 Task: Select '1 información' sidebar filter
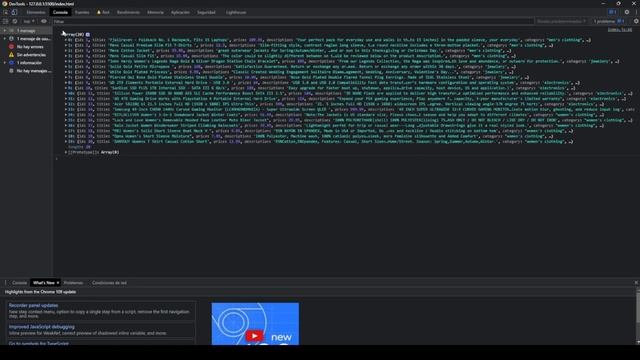(26, 63)
